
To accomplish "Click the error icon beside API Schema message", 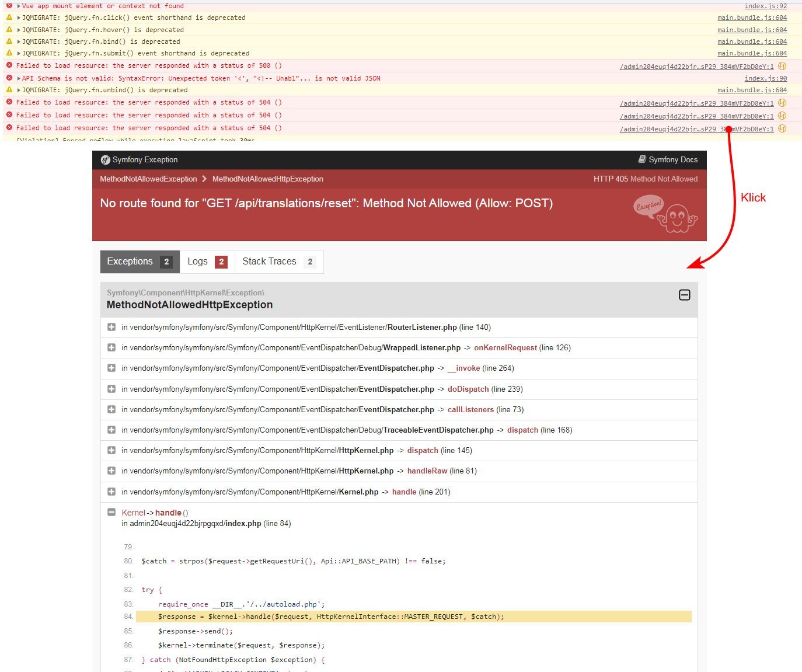I will [9, 78].
